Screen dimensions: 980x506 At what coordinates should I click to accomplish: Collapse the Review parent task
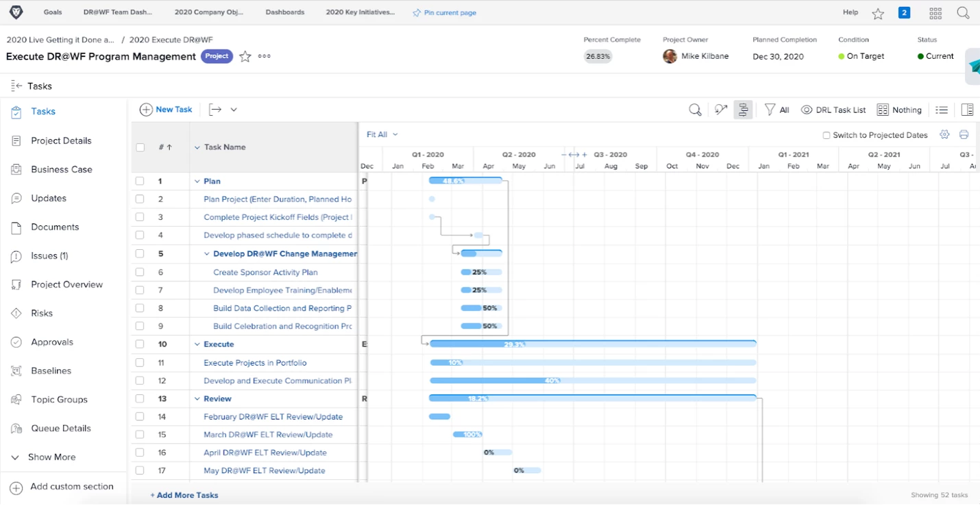coord(197,399)
